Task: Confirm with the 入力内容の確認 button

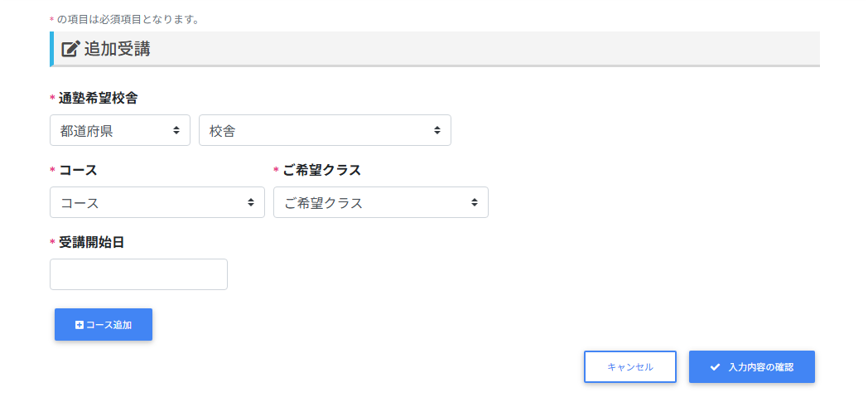Action: [752, 367]
